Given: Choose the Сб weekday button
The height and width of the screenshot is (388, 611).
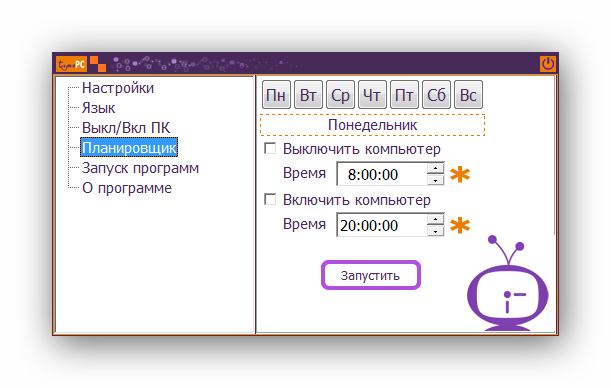Looking at the screenshot, I should point(436,95).
